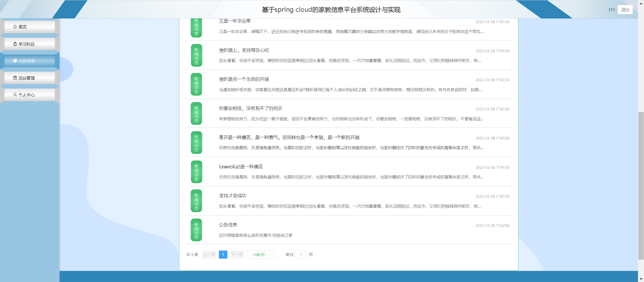Click the person icon beside 个人中心
Screen dimensions: 644x282
pos(15,95)
